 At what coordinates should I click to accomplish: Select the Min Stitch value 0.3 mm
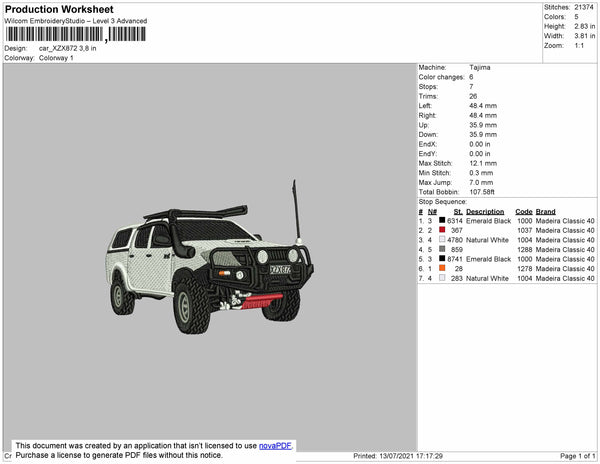481,173
